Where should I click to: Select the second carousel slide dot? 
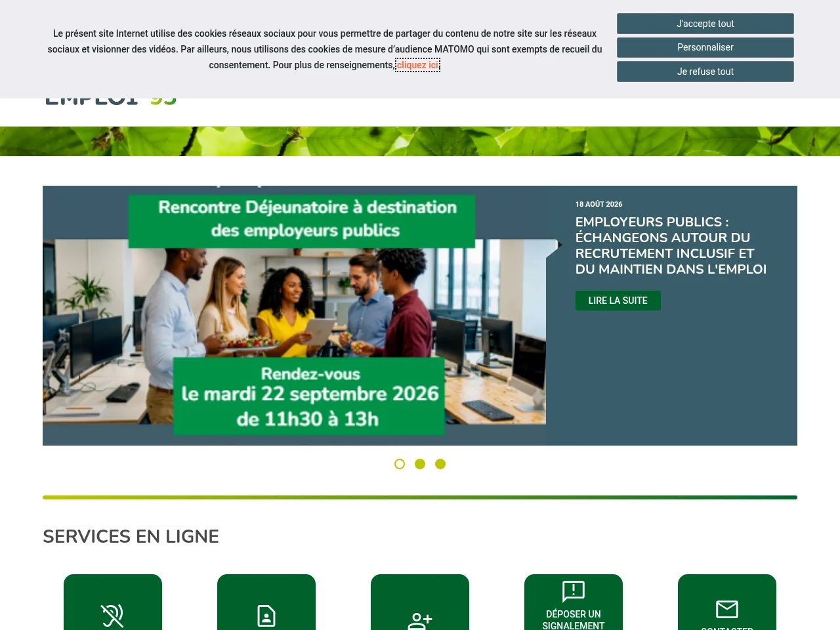point(420,464)
